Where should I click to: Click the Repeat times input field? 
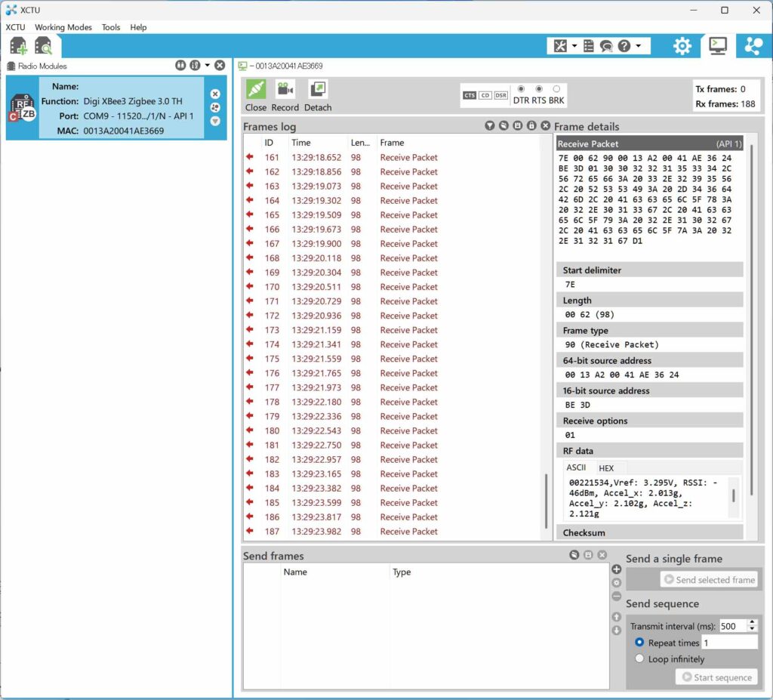730,643
